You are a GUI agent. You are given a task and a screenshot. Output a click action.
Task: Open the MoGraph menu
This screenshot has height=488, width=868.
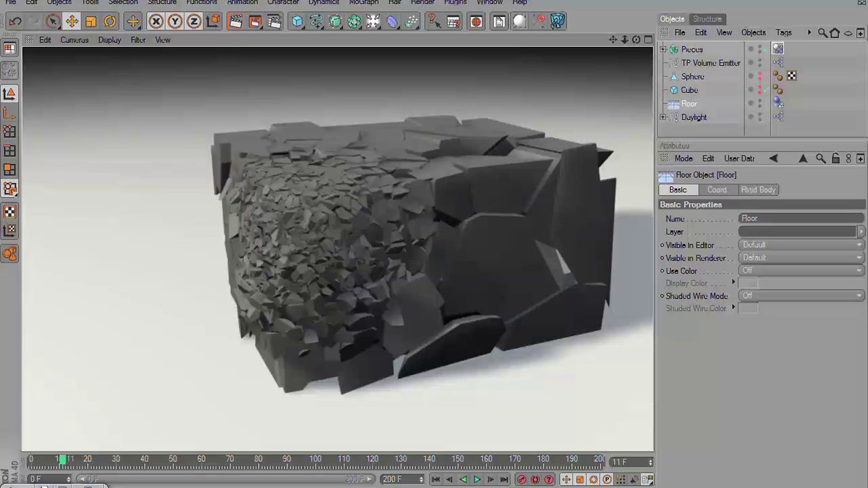tap(363, 3)
